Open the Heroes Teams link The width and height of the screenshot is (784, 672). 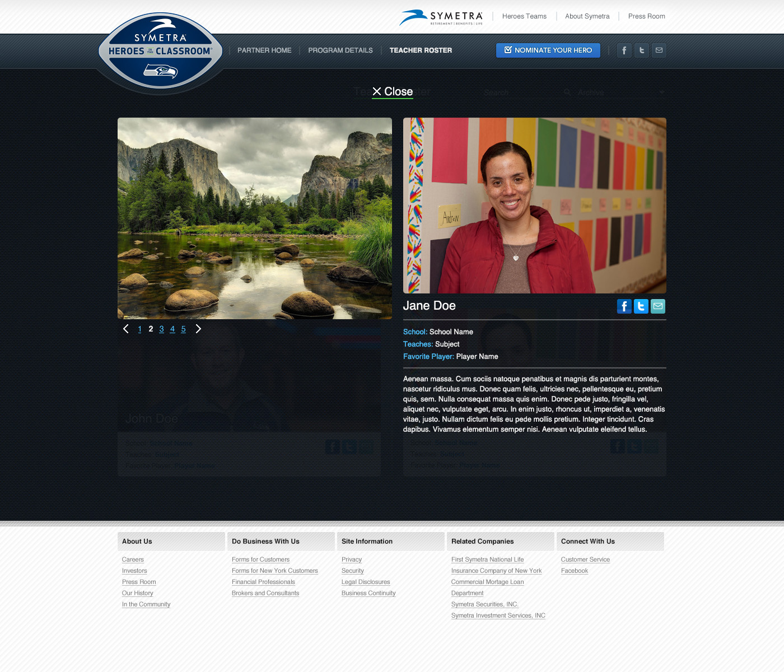[524, 16]
